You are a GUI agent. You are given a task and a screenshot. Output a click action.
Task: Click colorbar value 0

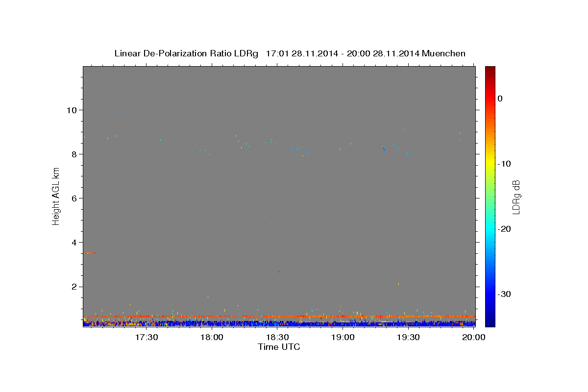pyautogui.click(x=500, y=98)
